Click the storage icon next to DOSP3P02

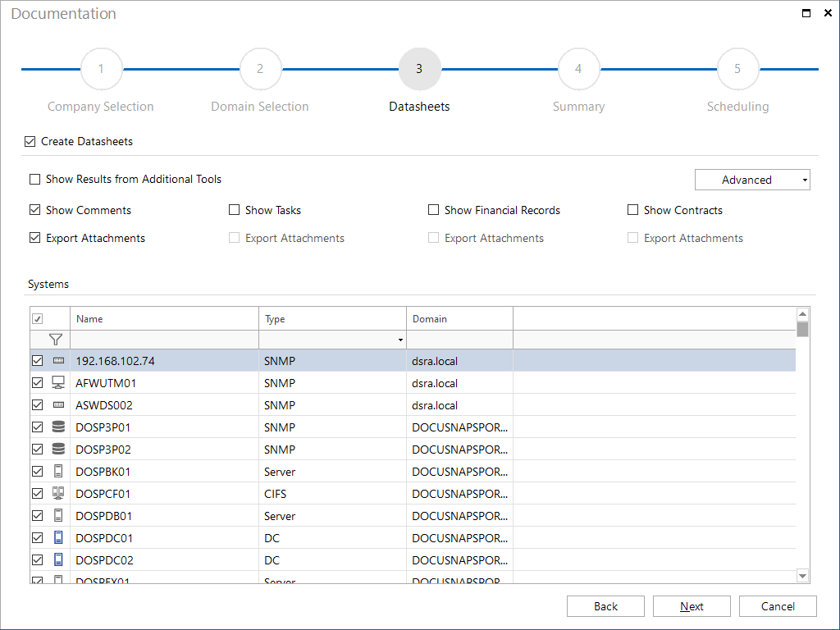(x=58, y=449)
